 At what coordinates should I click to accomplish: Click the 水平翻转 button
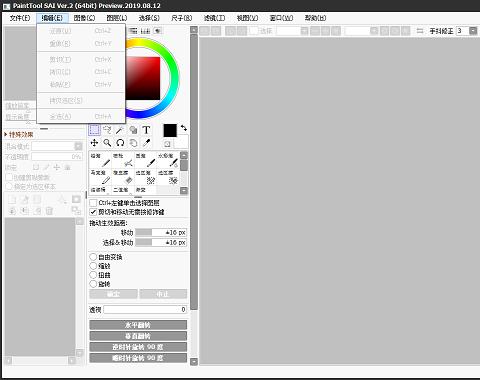tap(138, 325)
